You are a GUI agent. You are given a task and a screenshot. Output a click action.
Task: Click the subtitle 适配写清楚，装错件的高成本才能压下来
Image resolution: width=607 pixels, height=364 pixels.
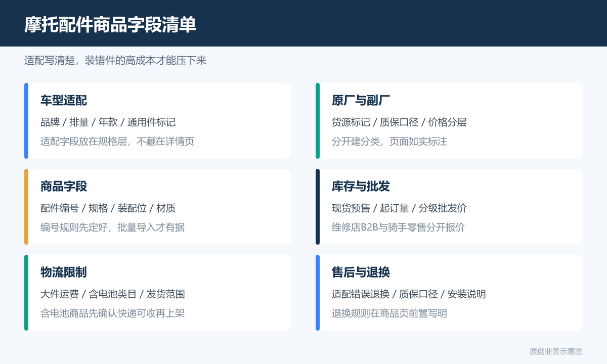(x=115, y=61)
